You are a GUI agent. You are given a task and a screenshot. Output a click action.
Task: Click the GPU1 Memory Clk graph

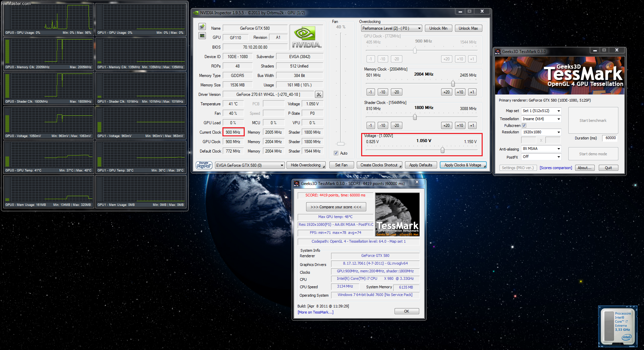point(141,53)
